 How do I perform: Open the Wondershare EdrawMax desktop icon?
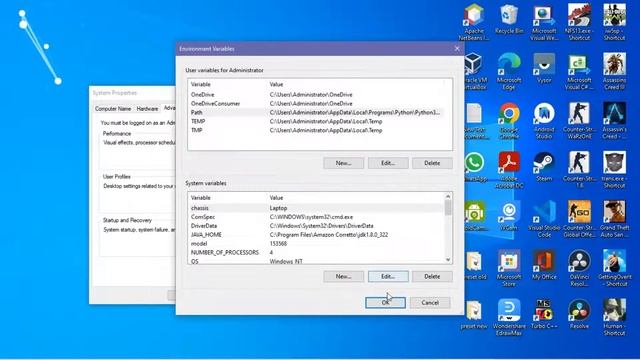[509, 318]
